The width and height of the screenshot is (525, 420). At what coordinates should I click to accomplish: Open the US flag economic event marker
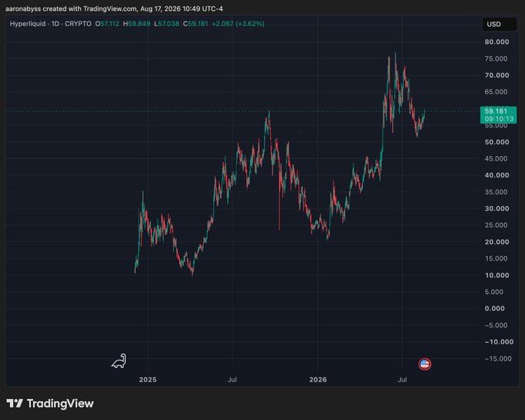tap(425, 364)
